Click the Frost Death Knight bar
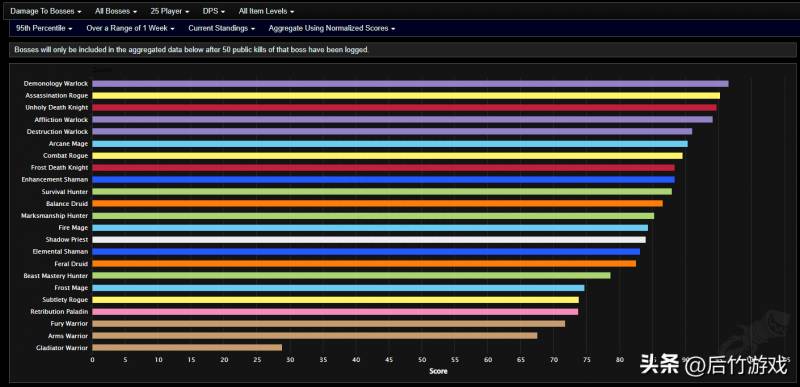 click(383, 168)
